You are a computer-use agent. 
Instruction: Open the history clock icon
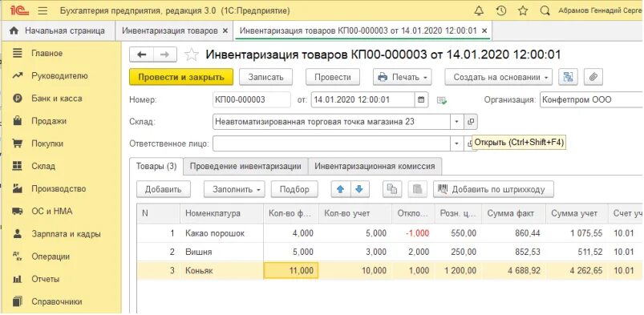click(x=500, y=11)
